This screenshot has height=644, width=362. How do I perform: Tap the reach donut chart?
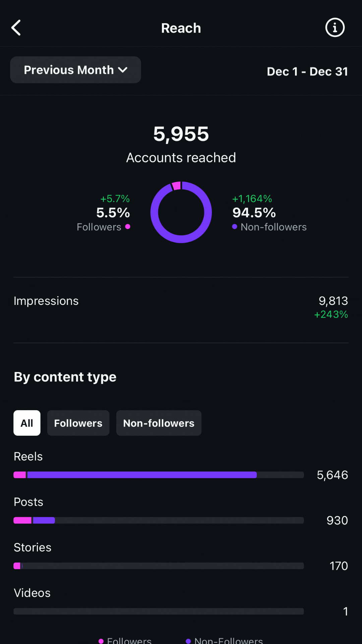tap(181, 212)
